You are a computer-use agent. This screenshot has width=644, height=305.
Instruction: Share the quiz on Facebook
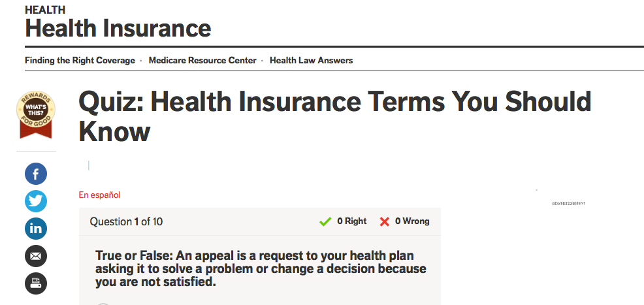pos(36,174)
